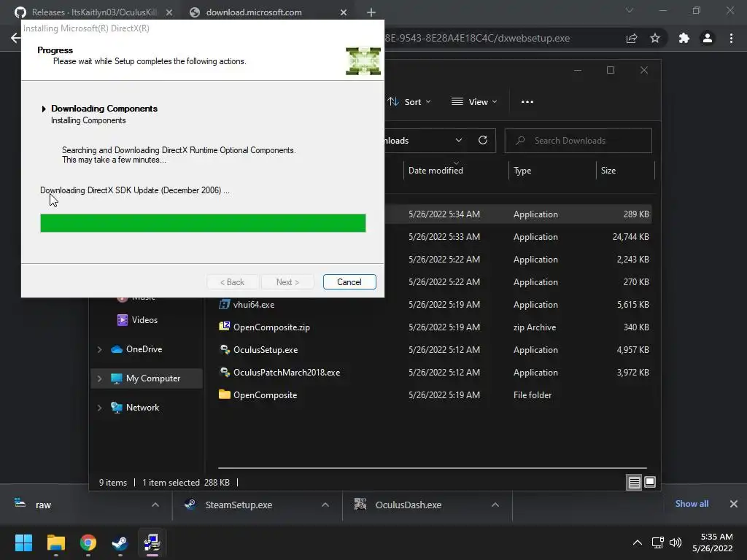Click the OculusSetup.exe installer icon

coord(225,349)
